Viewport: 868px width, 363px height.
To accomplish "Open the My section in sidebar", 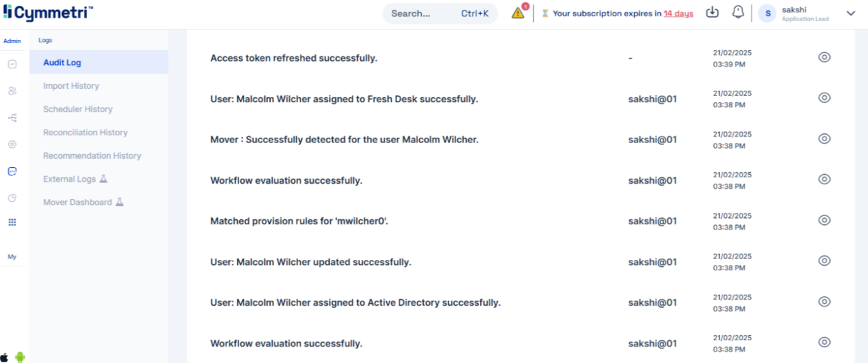I will point(12,257).
